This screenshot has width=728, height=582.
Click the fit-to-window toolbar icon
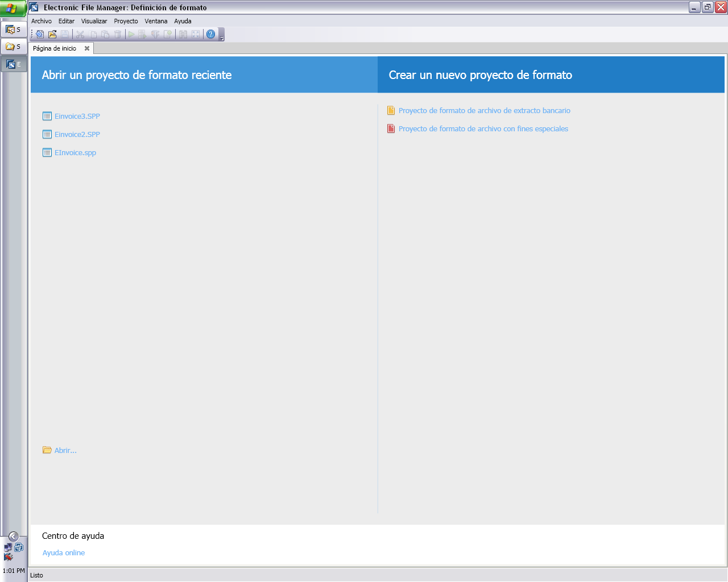pos(195,34)
